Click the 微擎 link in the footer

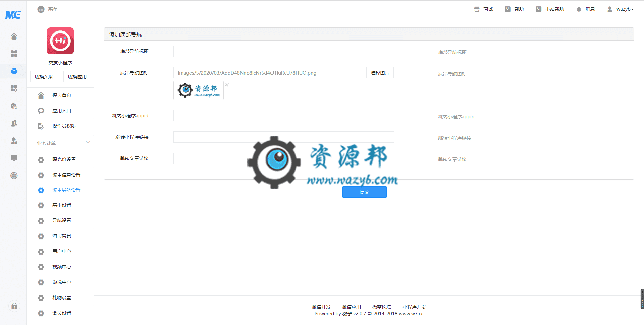(347, 314)
